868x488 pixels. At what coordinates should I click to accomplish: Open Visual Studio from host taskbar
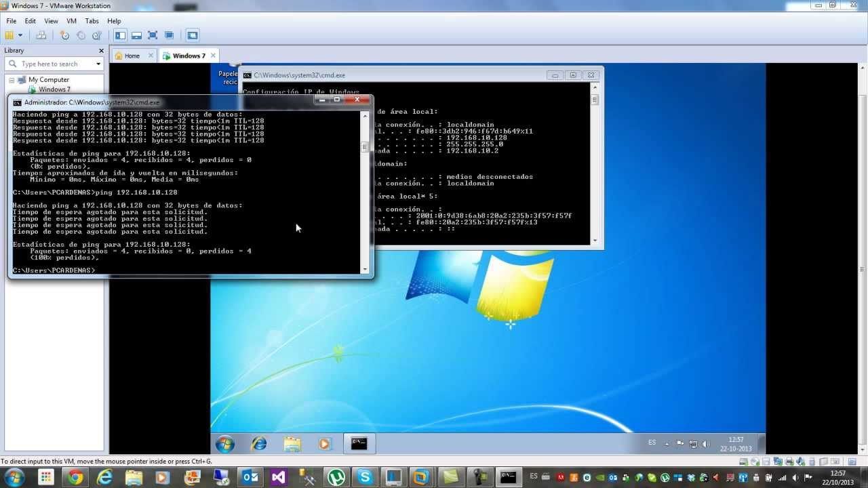279,477
